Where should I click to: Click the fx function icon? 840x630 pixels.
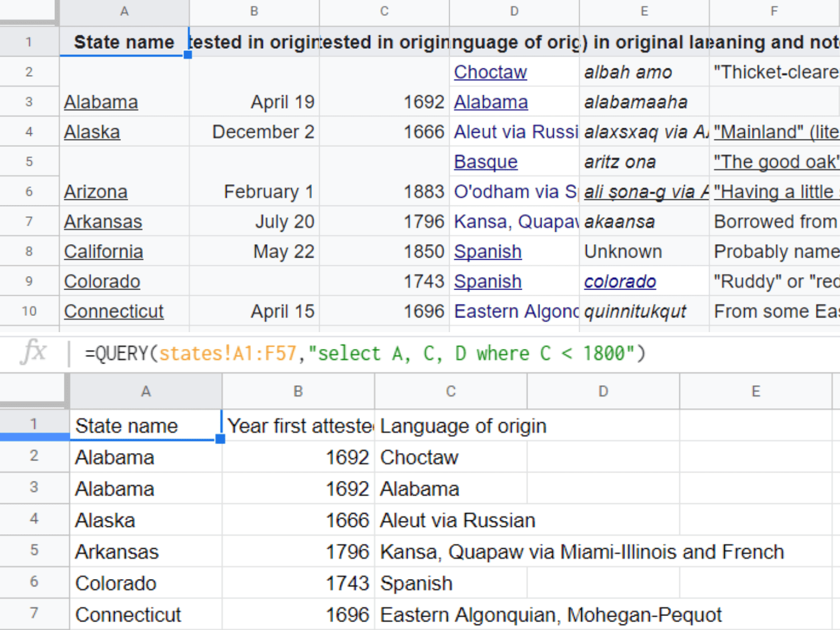click(33, 353)
